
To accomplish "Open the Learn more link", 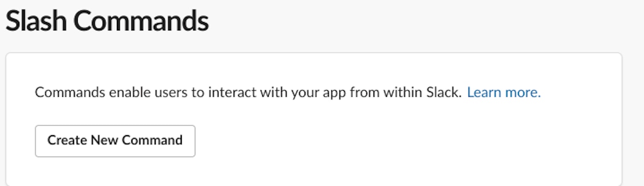I will click(504, 93).
